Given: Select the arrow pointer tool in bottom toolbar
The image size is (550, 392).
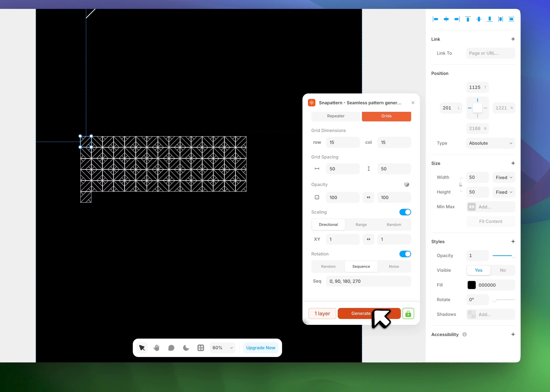Looking at the screenshot, I should pyautogui.click(x=142, y=348).
